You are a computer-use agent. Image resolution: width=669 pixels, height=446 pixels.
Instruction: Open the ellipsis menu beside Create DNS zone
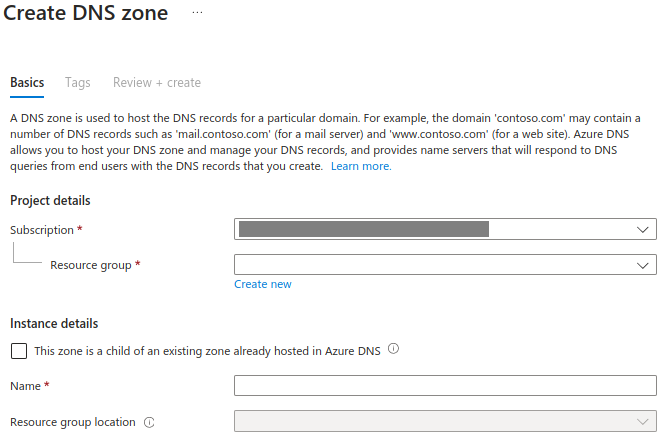pyautogui.click(x=197, y=12)
